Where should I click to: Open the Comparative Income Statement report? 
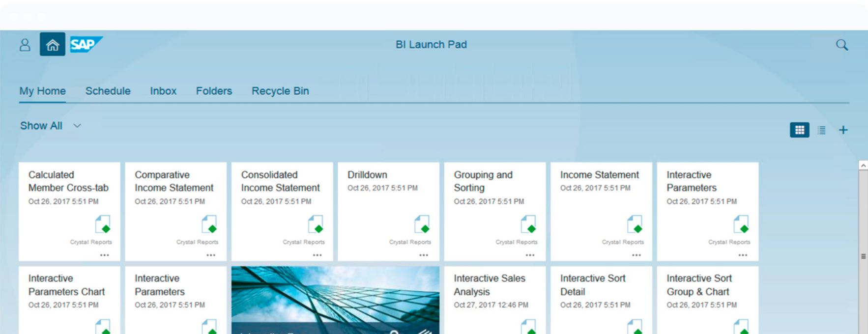(174, 181)
